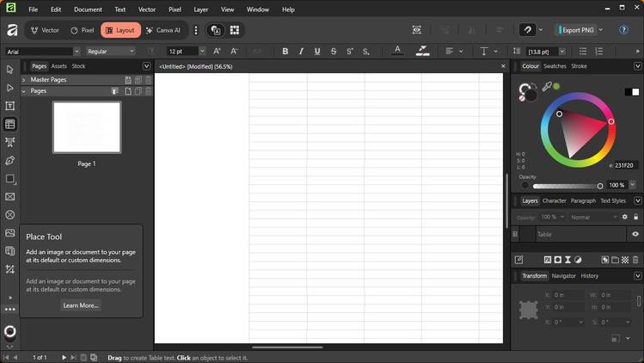Open the paragraph alignment dropdown arrow
This screenshot has width=644, height=363.
click(x=461, y=51)
